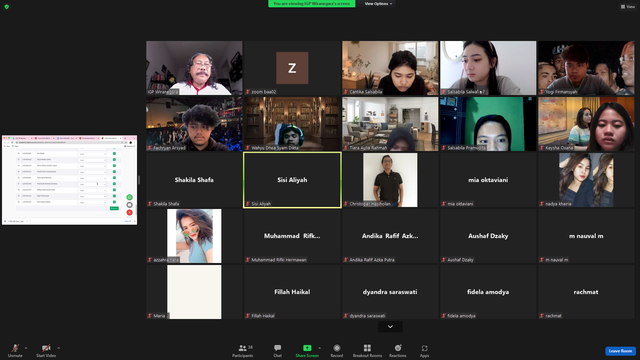
Task: Click the shared screen preview thumbnail
Action: click(69, 180)
